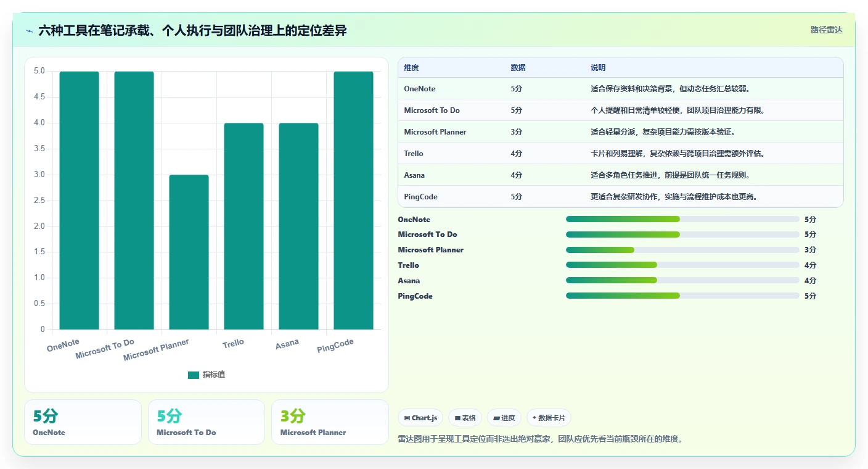Image resolution: width=868 pixels, height=469 pixels.
Task: Click the 5分 value in PingCode table row
Action: (x=517, y=197)
